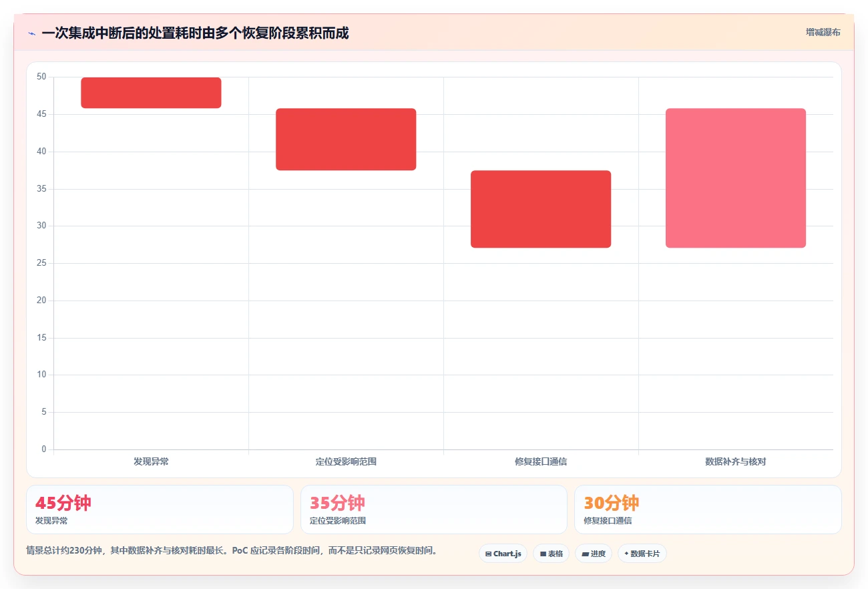Click the 数据卡片 tag chip

tap(642, 554)
